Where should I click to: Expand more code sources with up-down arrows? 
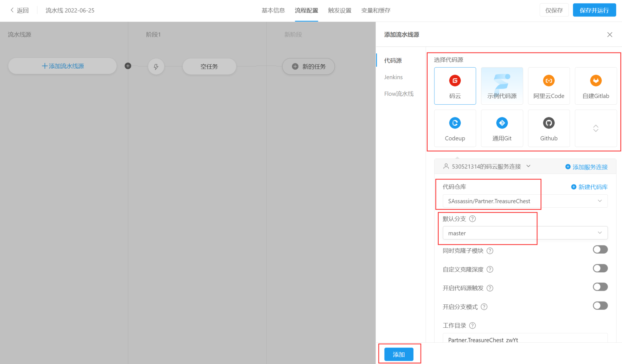click(595, 128)
